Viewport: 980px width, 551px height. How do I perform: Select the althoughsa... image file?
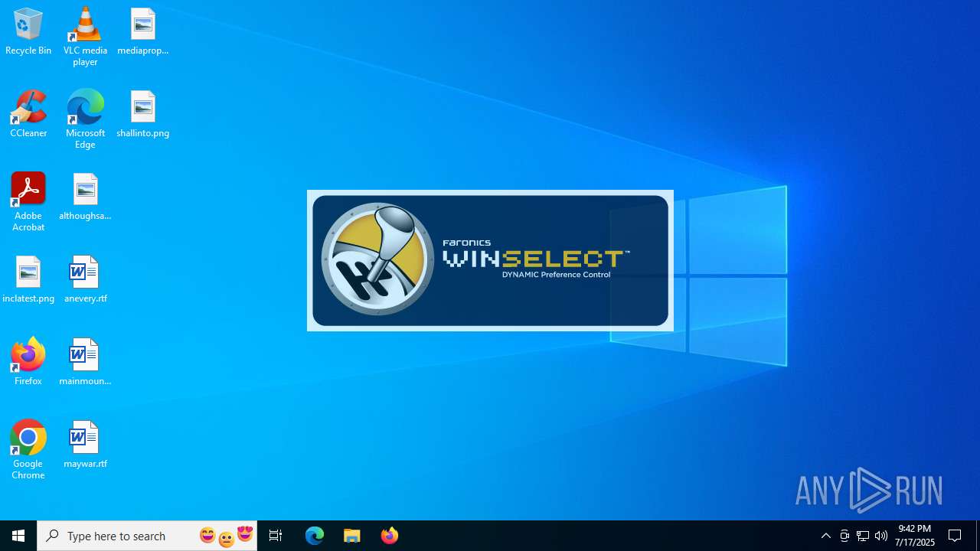(x=85, y=197)
